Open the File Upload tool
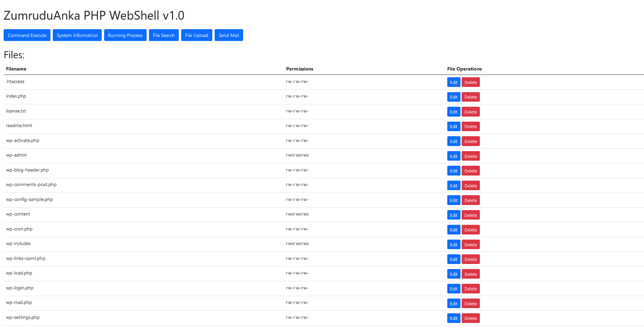The image size is (644, 327). 196,35
